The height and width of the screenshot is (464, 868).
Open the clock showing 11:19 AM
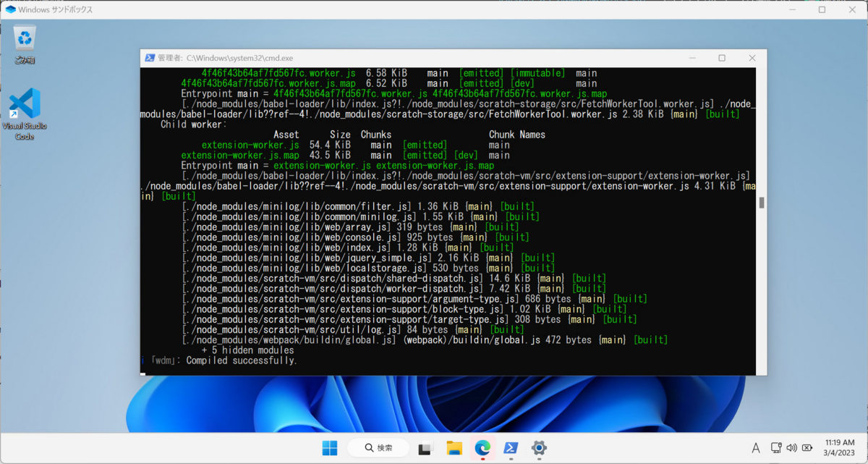pos(839,447)
